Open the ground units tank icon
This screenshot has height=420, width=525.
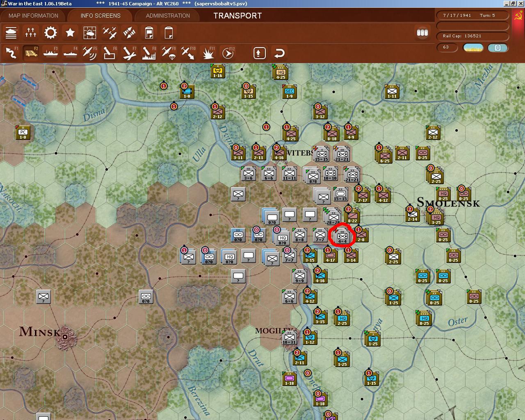[11, 32]
